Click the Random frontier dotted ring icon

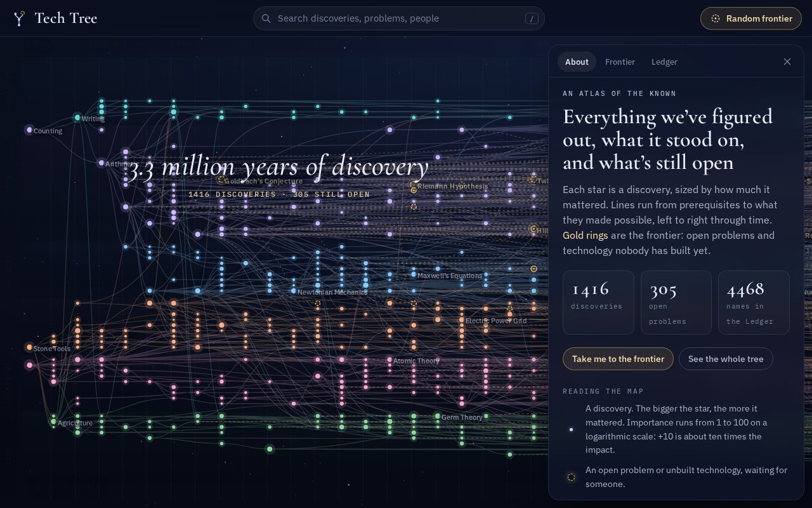pos(716,18)
